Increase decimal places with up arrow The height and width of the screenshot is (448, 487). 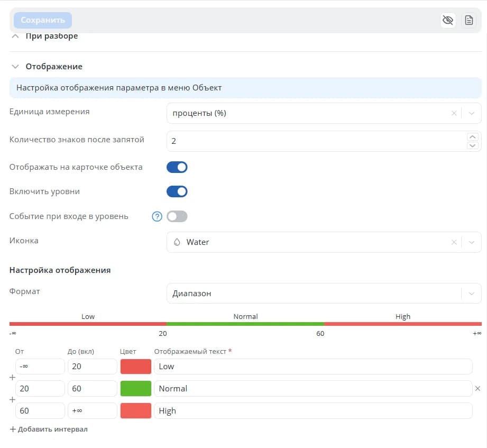[472, 136]
